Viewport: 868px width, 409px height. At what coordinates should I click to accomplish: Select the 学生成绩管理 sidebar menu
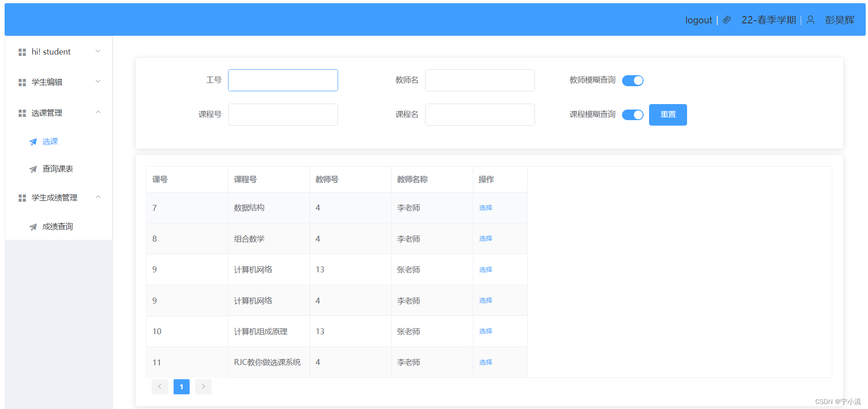click(x=59, y=198)
